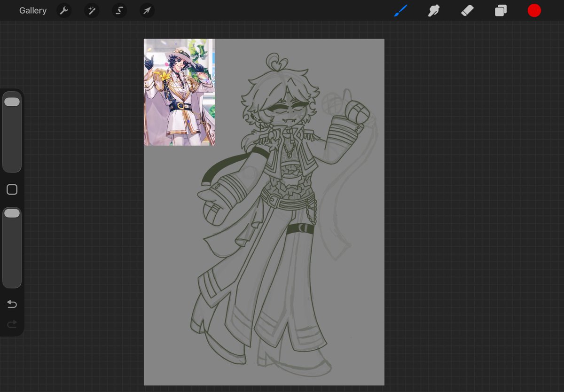Activate the Selection tool
Screen dimensions: 564x392
coord(119,10)
